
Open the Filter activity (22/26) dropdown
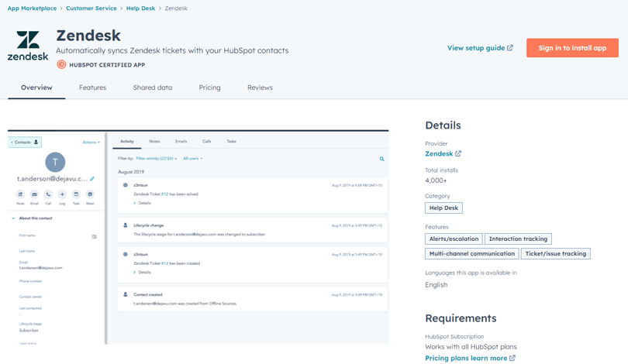pos(156,159)
